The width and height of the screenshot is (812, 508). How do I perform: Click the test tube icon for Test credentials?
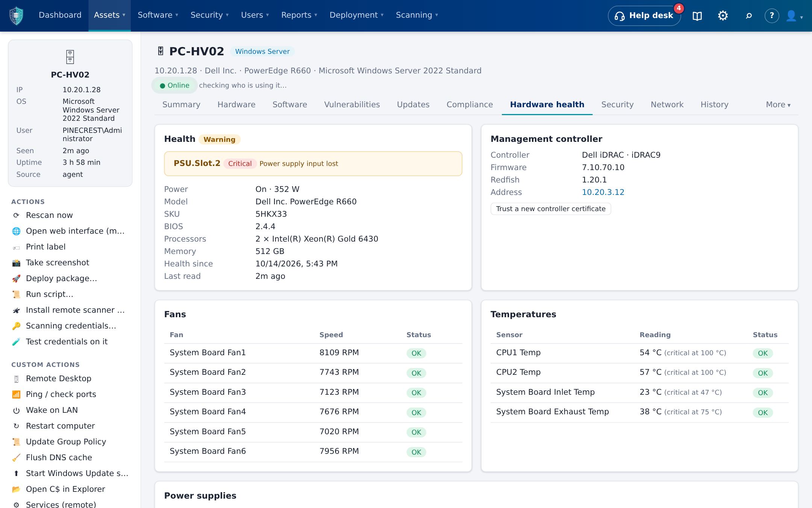[16, 342]
